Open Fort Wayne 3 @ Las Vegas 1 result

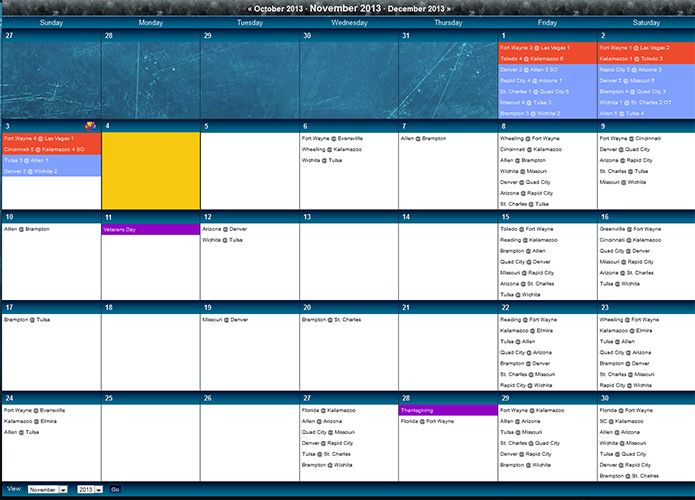(x=535, y=48)
